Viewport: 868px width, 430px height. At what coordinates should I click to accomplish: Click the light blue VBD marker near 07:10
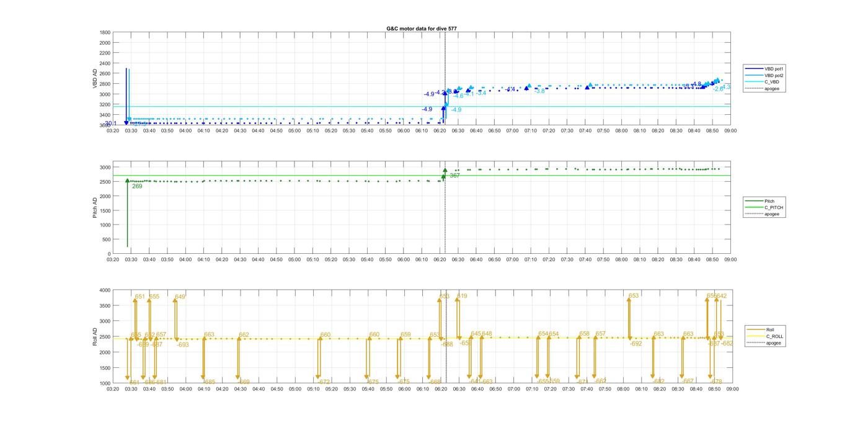click(x=528, y=86)
